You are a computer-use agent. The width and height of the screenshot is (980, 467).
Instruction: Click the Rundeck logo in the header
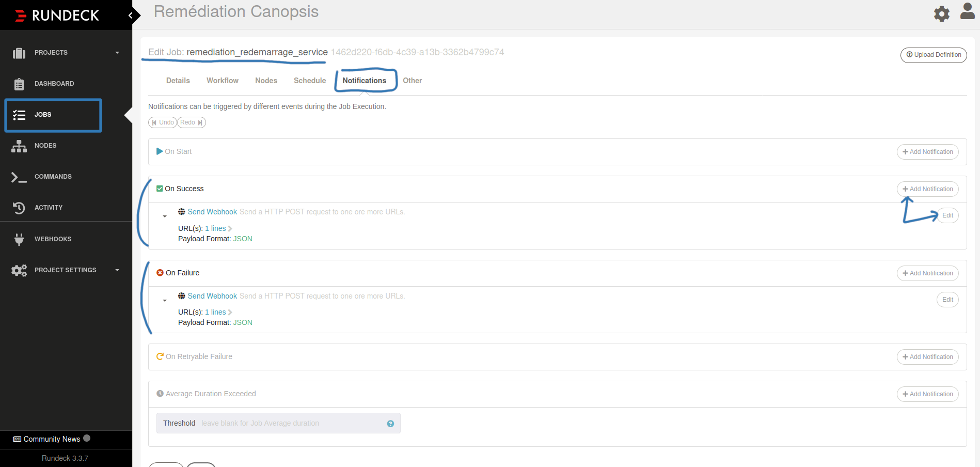(x=57, y=15)
